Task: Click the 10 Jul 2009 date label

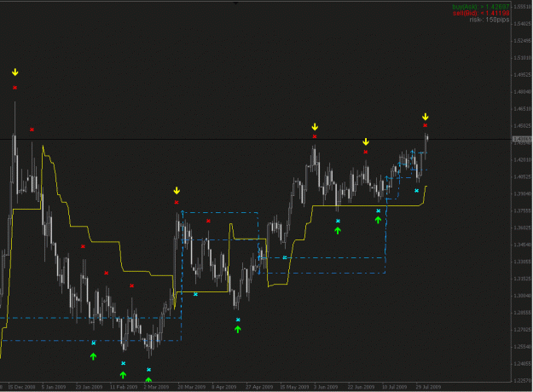Action: (x=394, y=387)
